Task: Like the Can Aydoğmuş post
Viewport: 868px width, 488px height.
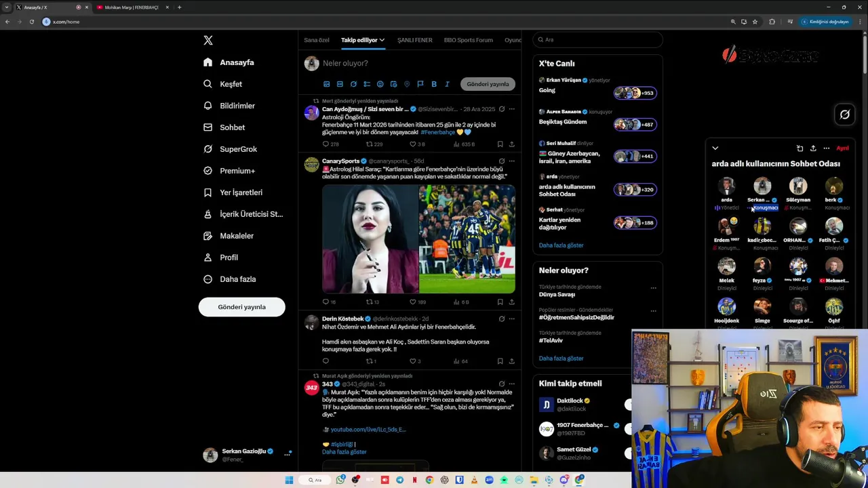Action: tap(417, 144)
